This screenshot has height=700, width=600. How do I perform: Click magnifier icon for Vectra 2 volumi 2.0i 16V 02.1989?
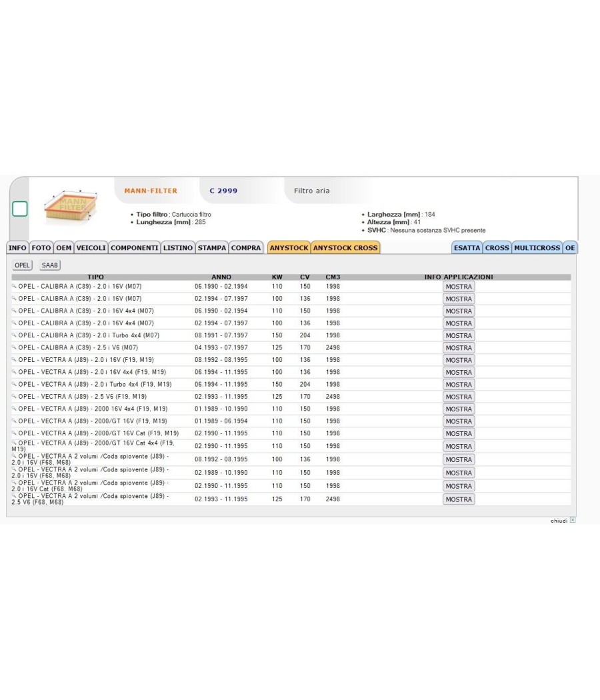point(14,469)
